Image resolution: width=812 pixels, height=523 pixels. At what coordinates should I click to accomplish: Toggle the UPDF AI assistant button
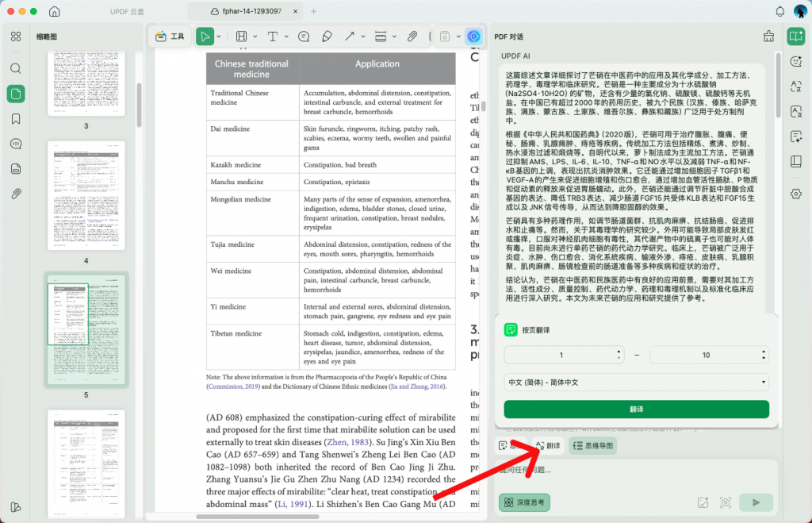pos(473,37)
